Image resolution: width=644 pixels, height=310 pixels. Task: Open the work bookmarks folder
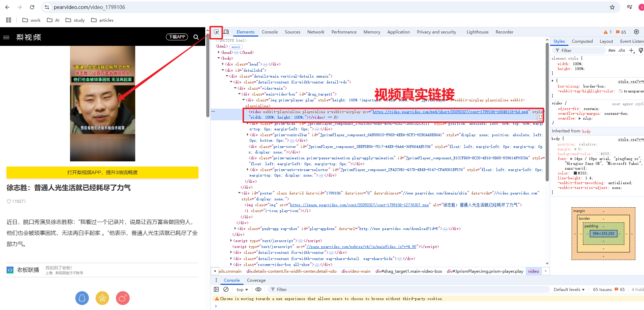(x=31, y=20)
